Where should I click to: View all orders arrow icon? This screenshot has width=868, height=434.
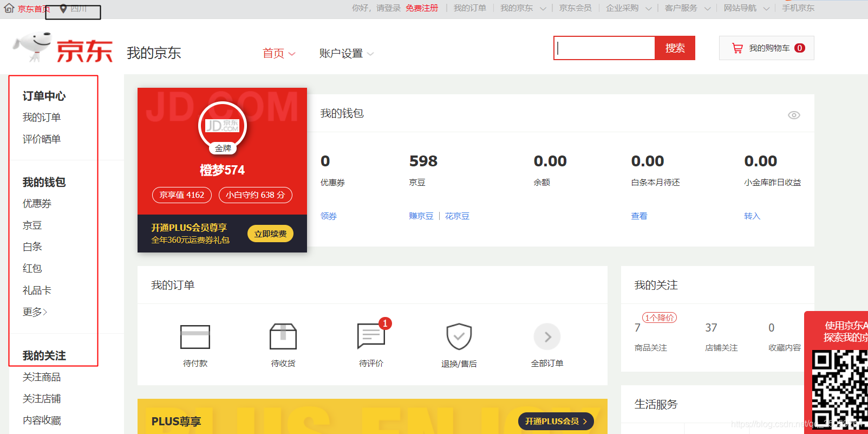(x=547, y=337)
